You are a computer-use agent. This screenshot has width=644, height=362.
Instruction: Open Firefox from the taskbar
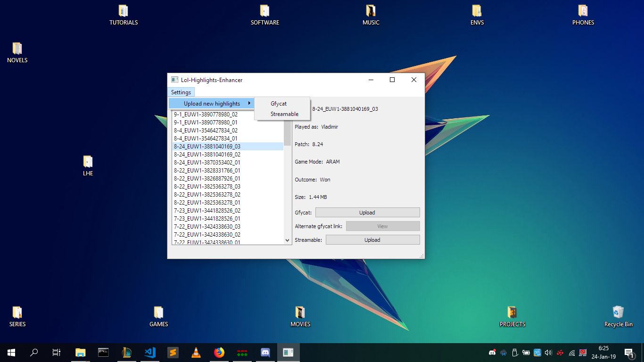(x=219, y=352)
